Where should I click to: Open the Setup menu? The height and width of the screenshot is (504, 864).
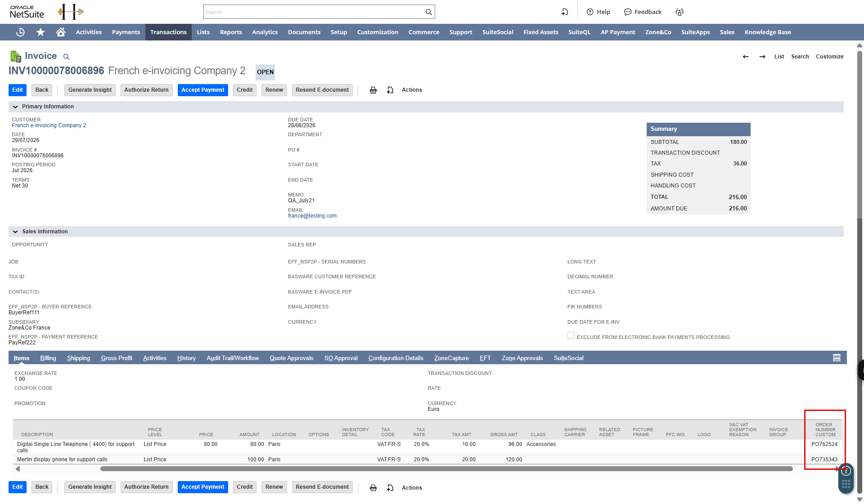[x=339, y=32]
